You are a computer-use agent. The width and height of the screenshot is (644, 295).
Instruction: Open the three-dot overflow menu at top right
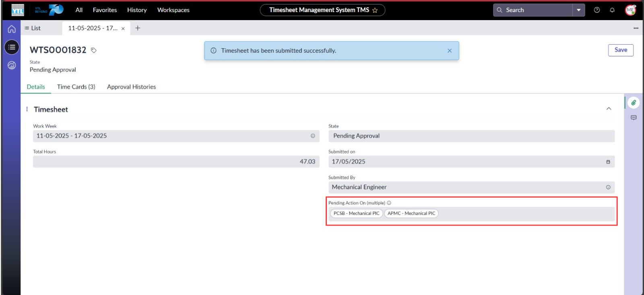[x=636, y=28]
